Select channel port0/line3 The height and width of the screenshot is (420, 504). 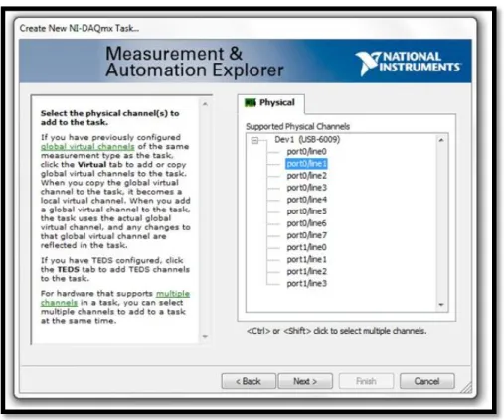click(x=306, y=188)
